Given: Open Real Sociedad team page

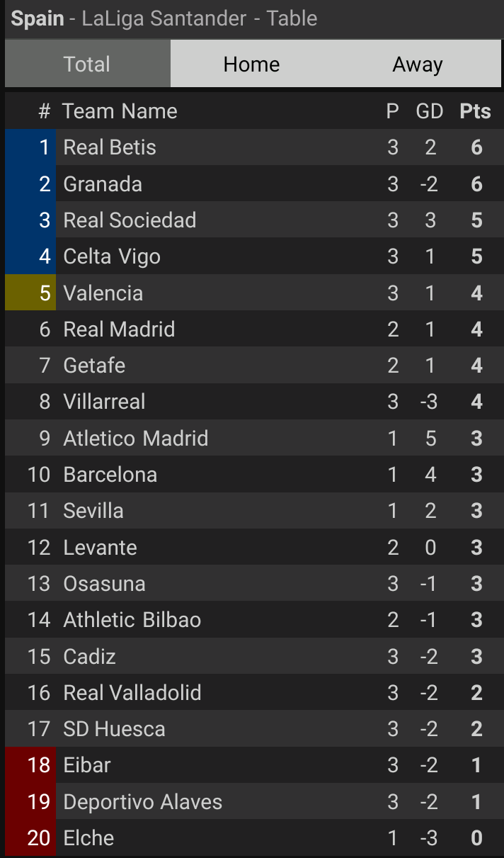Looking at the screenshot, I should 130,220.
